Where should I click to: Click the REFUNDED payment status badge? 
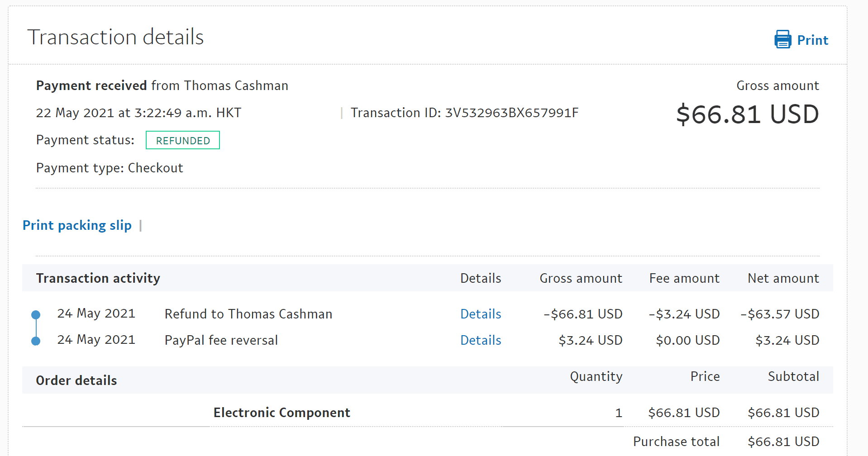pyautogui.click(x=183, y=140)
